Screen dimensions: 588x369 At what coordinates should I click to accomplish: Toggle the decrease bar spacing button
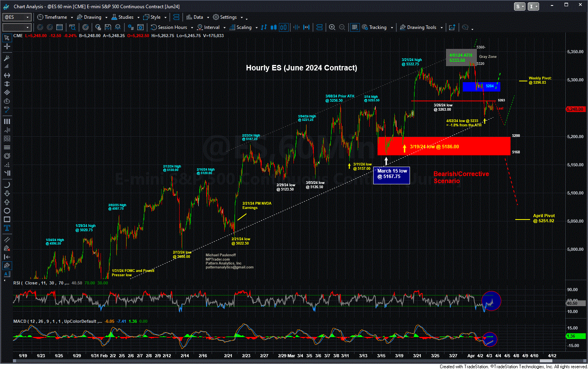(x=297, y=27)
